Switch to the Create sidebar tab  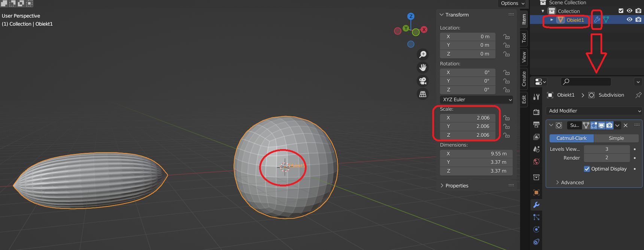click(524, 78)
